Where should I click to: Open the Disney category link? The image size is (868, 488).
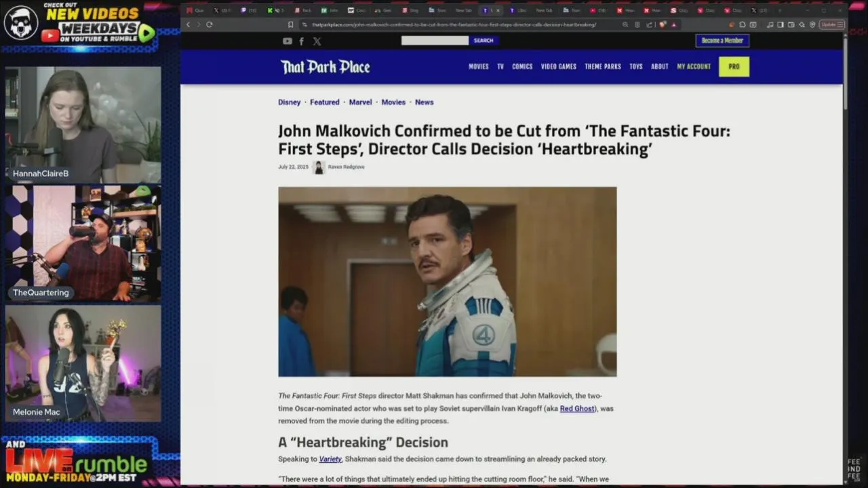tap(289, 102)
